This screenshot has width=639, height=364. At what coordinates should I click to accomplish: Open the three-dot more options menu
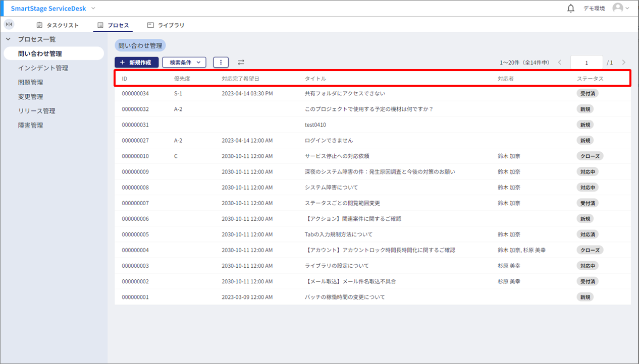pos(221,63)
